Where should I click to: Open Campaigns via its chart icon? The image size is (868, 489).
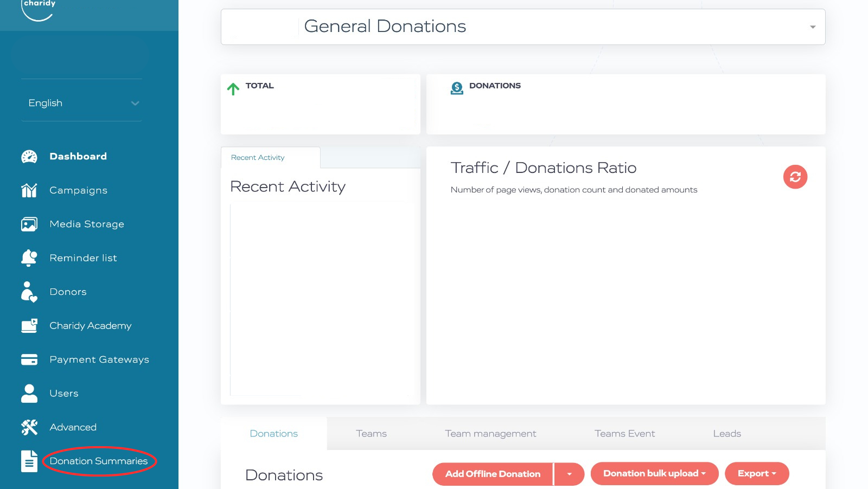[x=29, y=190]
